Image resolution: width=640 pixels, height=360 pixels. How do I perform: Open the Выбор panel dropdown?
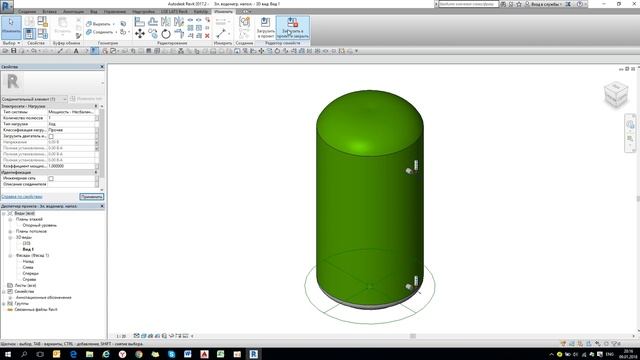pos(11,43)
